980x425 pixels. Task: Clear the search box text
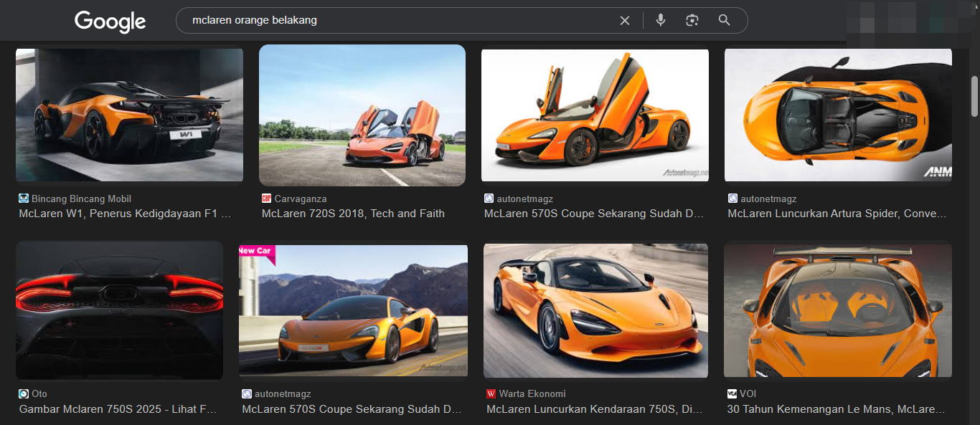pyautogui.click(x=624, y=21)
